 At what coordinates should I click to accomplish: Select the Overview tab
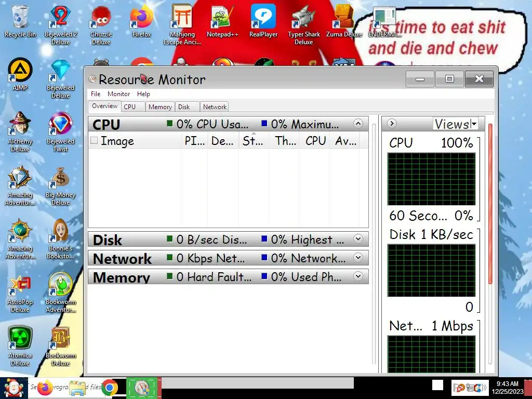pyautogui.click(x=104, y=106)
